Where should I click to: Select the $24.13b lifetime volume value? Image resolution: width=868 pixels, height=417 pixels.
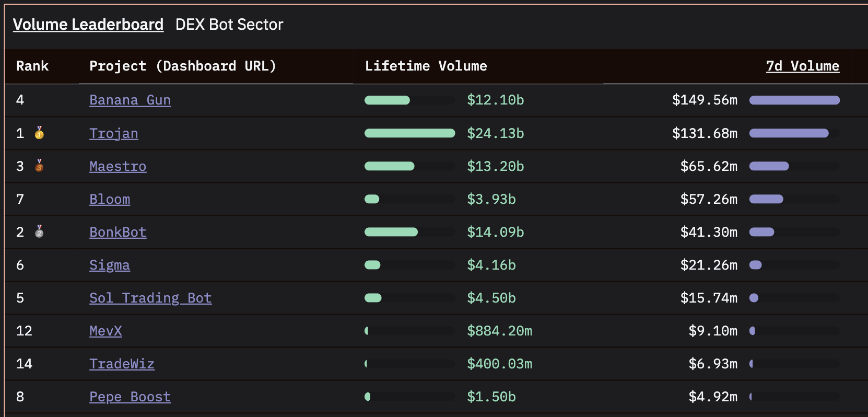coord(496,133)
